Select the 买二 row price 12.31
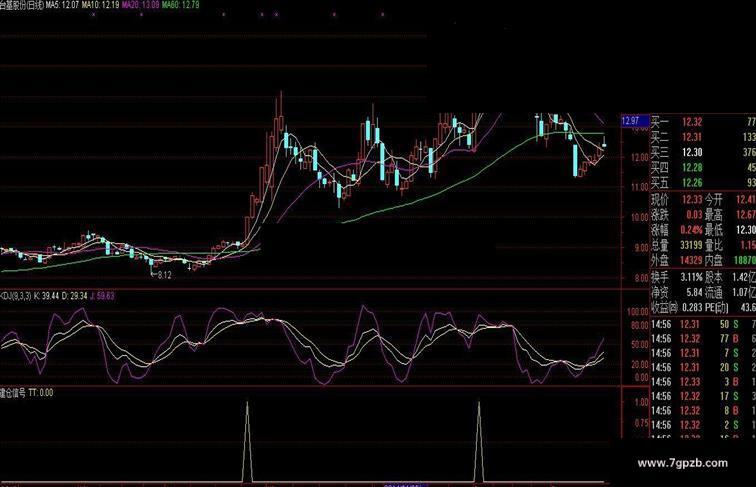Viewport: 756px width, 487px height. 692,137
